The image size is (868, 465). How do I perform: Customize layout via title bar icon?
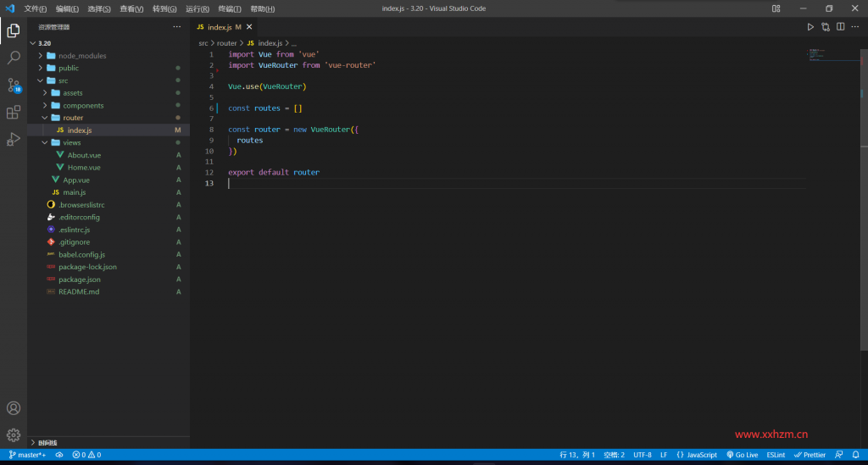pos(776,8)
